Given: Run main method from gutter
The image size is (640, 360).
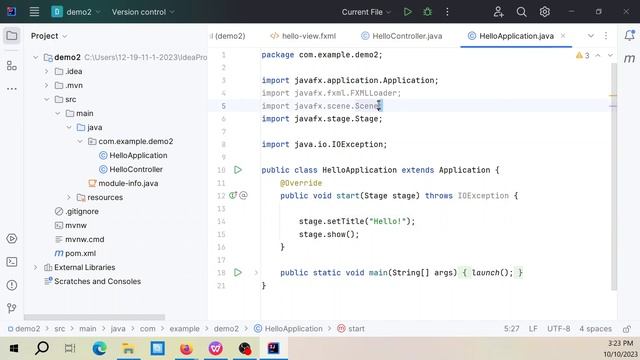Looking at the screenshot, I should (238, 272).
